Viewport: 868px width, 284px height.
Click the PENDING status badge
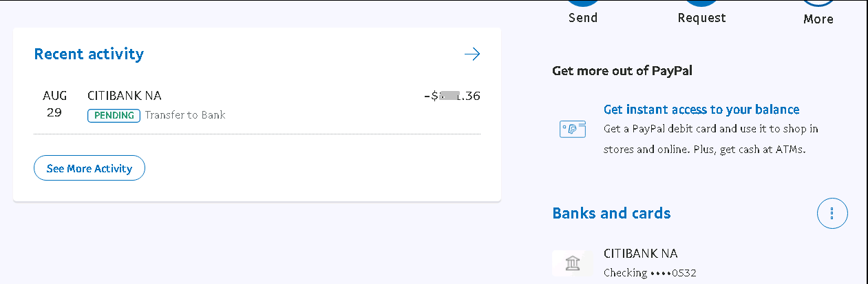tap(114, 115)
